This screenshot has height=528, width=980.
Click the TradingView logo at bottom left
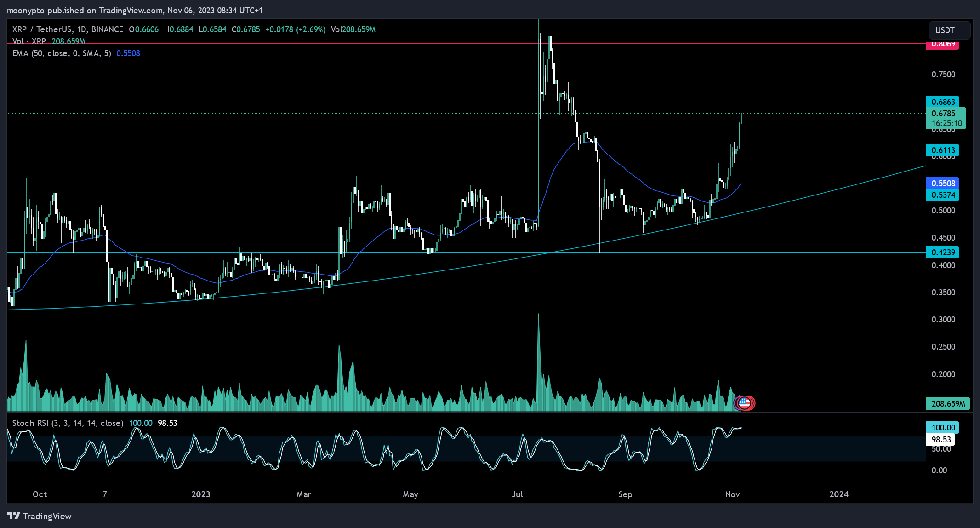pos(40,516)
